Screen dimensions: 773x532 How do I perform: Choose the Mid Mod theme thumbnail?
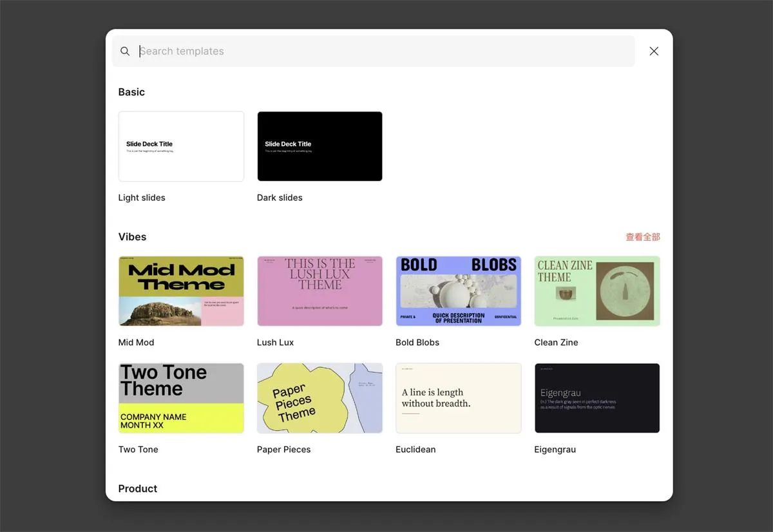[x=181, y=291]
